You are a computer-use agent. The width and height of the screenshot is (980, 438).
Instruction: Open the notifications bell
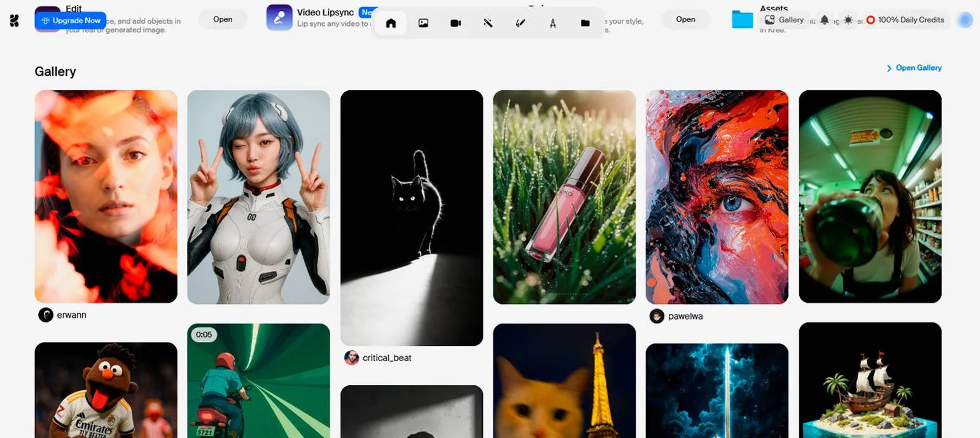coord(825,20)
